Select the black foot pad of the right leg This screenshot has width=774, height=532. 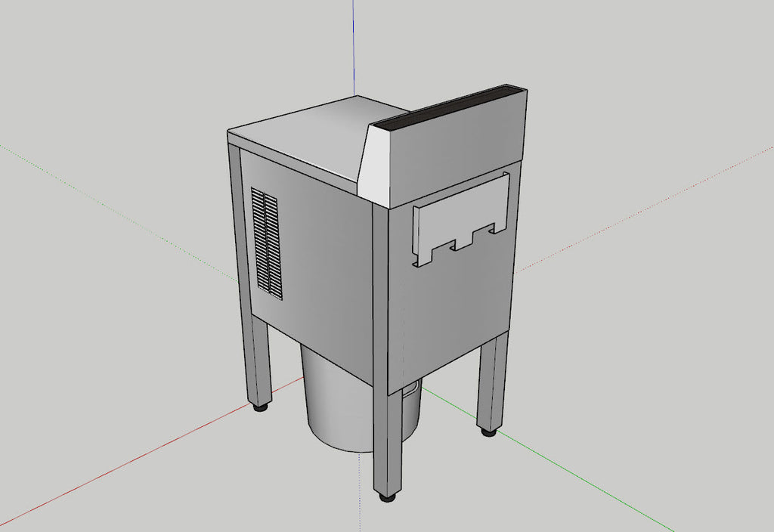[x=488, y=433]
